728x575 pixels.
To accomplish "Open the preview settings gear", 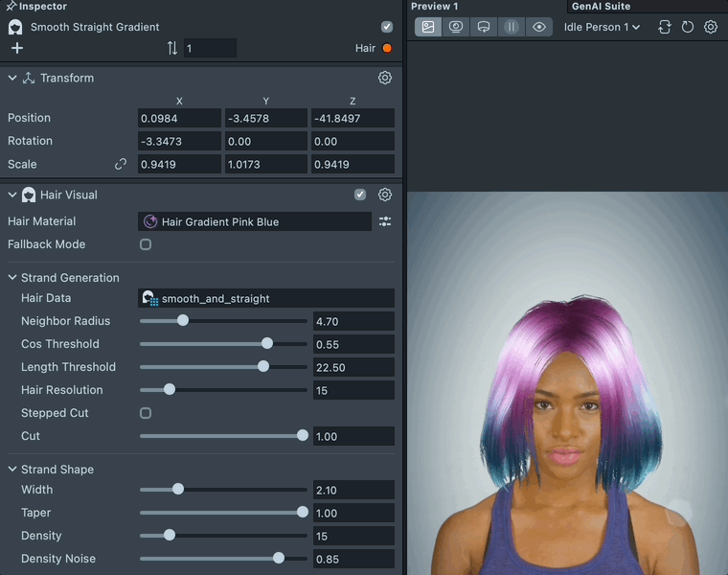I will (x=711, y=27).
